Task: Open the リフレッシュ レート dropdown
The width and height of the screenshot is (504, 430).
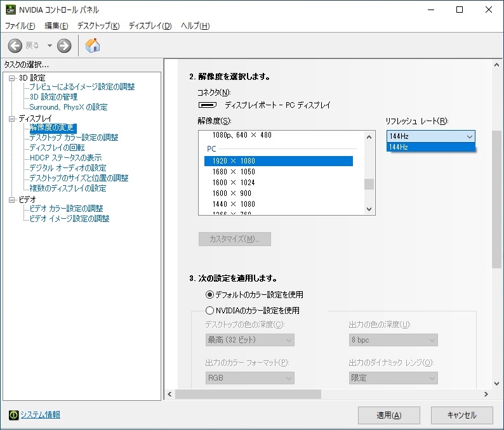Action: click(431, 136)
